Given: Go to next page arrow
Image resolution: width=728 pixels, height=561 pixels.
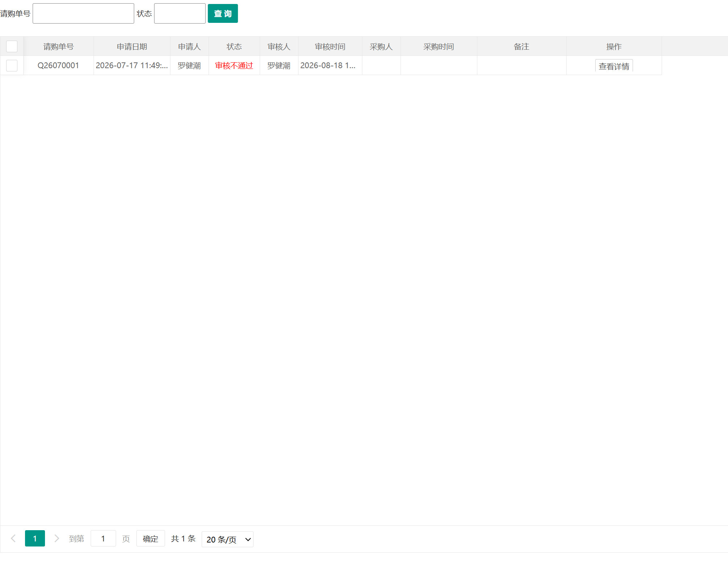Looking at the screenshot, I should (57, 539).
